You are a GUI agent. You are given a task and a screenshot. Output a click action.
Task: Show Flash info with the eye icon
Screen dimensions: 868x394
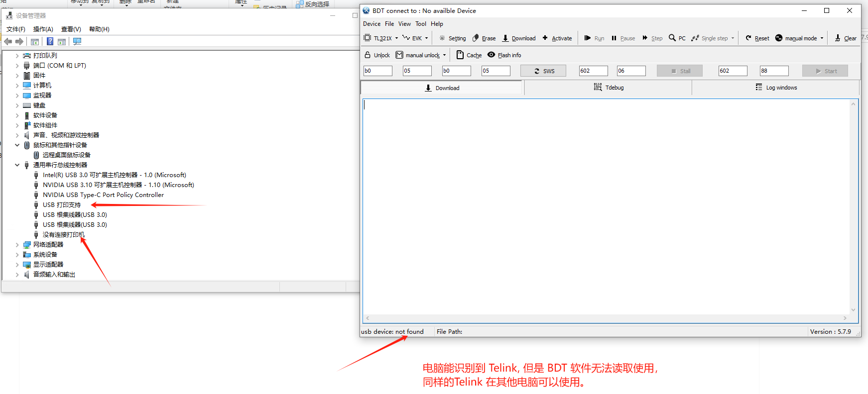[504, 55]
